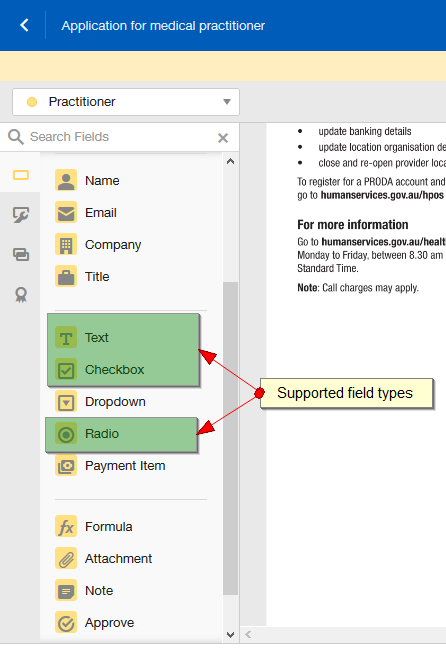This screenshot has height=660, width=446.
Task: Click the yellow Practitioner role color dot
Action: point(32,102)
